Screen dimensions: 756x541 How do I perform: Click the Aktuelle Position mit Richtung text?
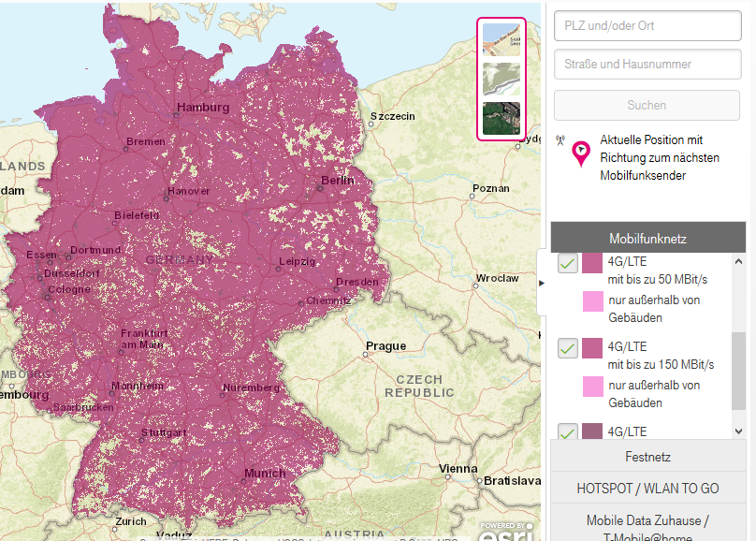coord(660,157)
